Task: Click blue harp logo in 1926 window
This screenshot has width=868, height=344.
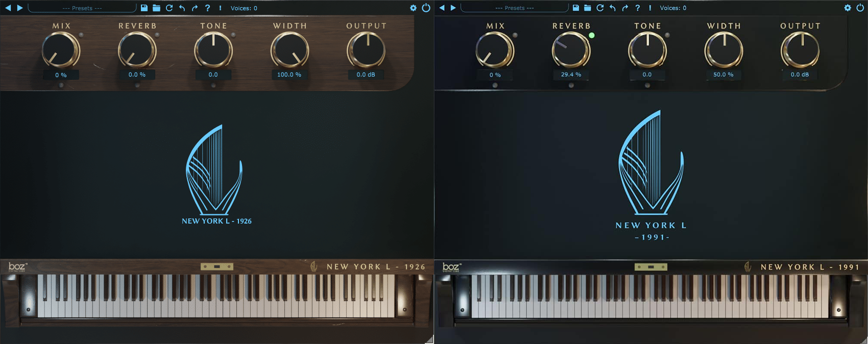Action: coord(214,170)
